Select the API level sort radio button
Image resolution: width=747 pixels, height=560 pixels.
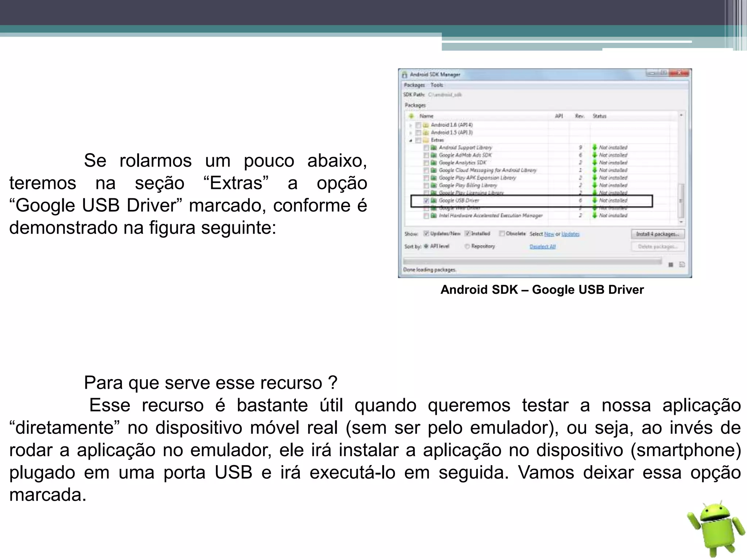coord(426,246)
